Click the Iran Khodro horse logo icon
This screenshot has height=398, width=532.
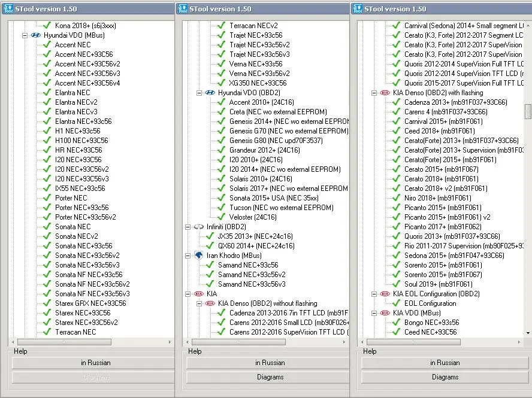(x=199, y=256)
